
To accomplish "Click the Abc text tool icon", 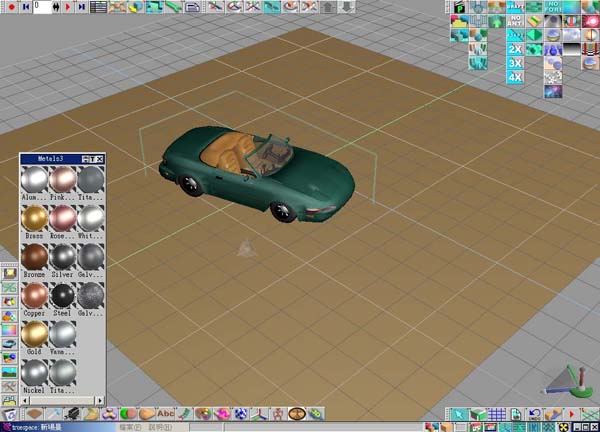I will (165, 413).
